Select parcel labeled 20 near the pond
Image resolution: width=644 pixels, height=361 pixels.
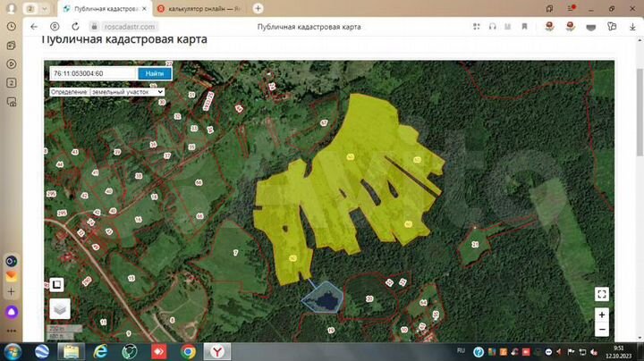(369, 298)
